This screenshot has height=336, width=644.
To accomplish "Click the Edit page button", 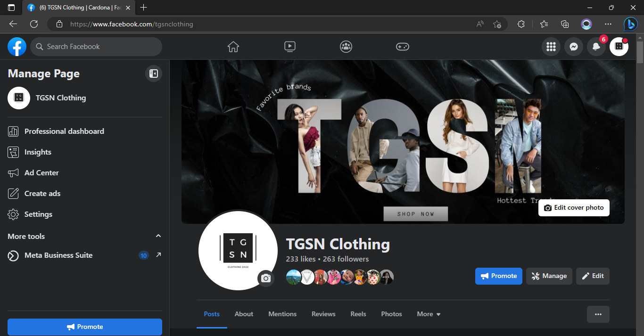I will pyautogui.click(x=593, y=276).
